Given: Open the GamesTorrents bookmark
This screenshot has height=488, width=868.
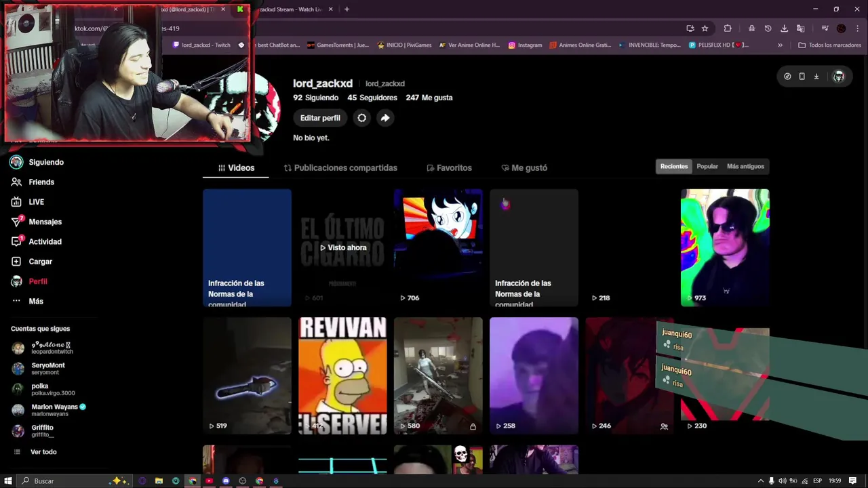Looking at the screenshot, I should pyautogui.click(x=338, y=45).
